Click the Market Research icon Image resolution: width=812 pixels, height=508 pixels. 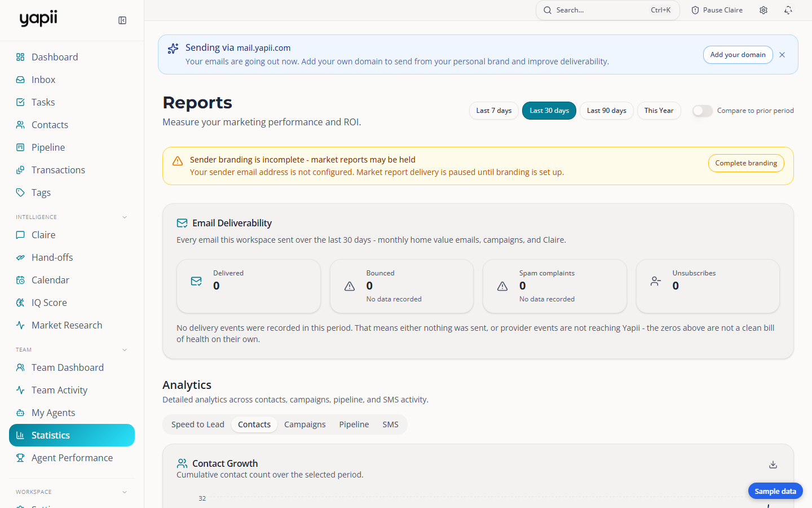coord(20,325)
